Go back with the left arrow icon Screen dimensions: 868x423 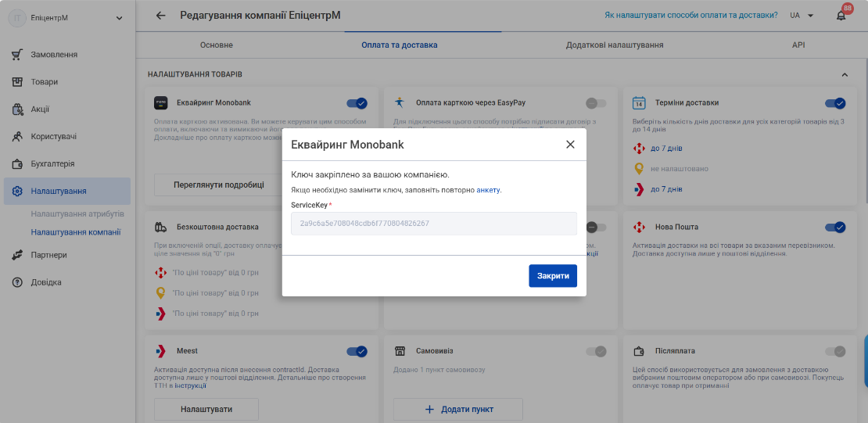[160, 16]
